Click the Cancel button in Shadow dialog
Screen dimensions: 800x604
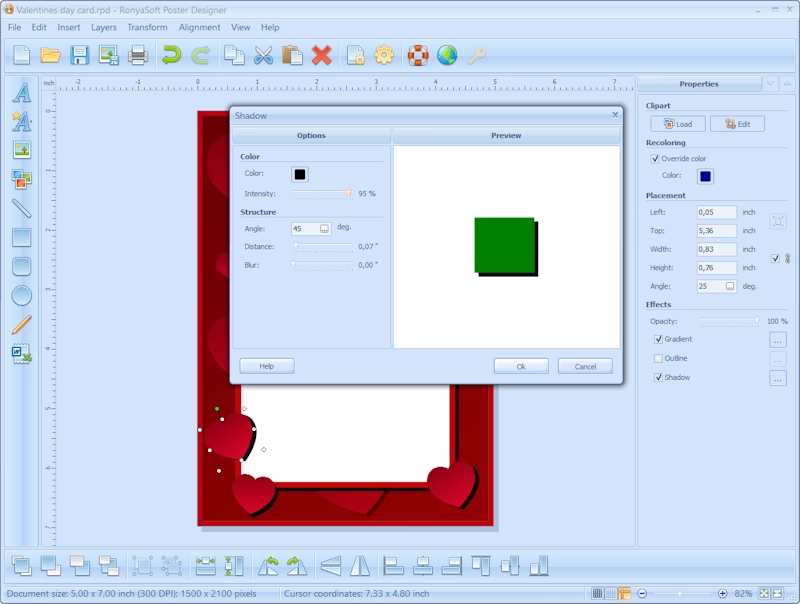[x=585, y=366]
